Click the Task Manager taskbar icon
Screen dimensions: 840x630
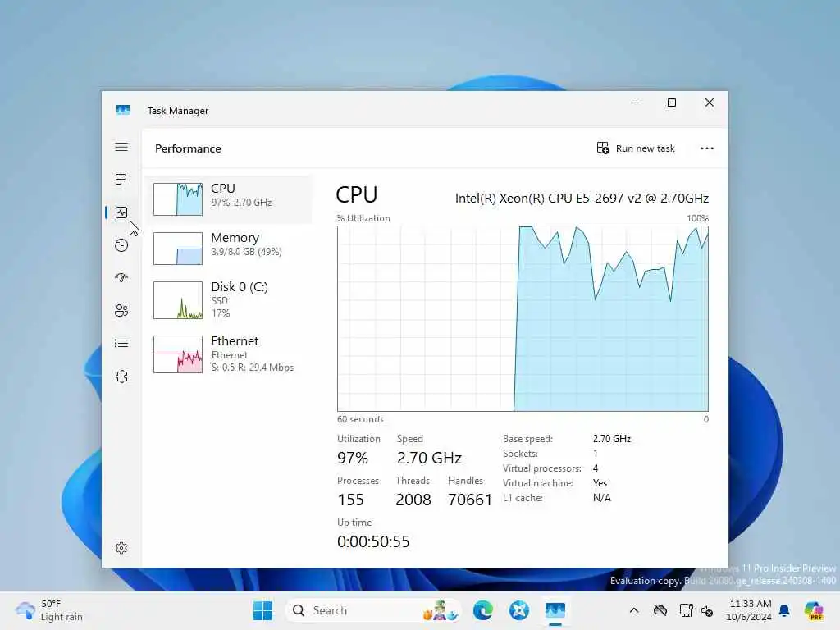coord(555,610)
